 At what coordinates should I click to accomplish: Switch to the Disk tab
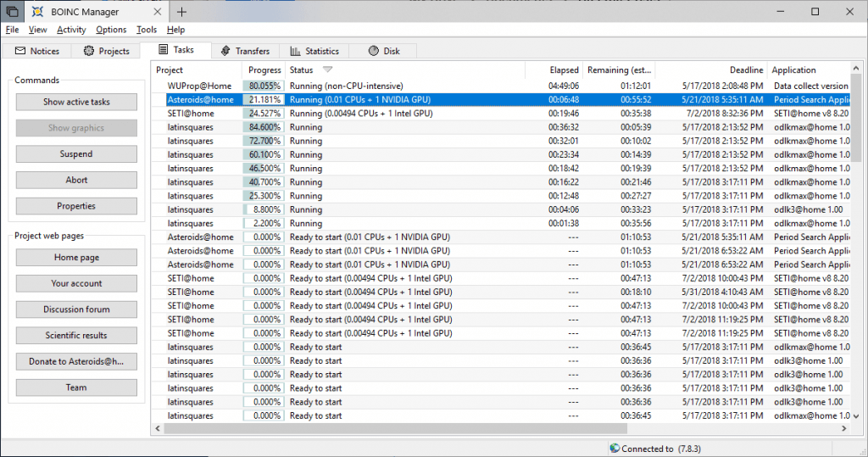point(384,50)
